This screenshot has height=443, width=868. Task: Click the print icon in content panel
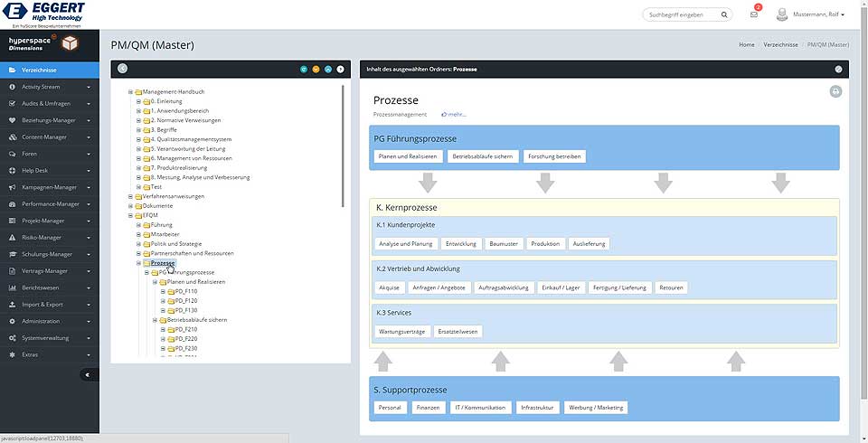point(835,91)
